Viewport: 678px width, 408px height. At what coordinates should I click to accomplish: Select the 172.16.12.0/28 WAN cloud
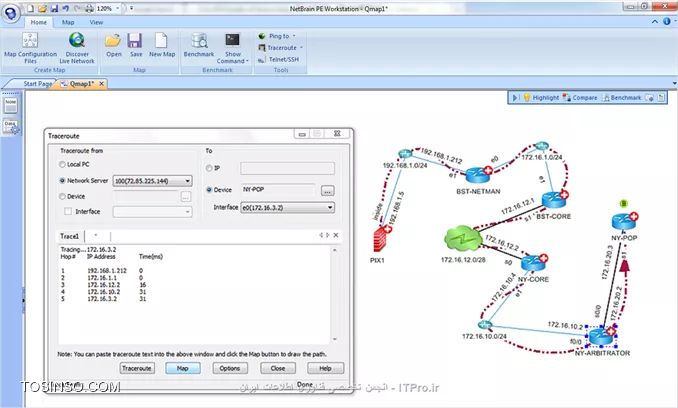pyautogui.click(x=464, y=239)
